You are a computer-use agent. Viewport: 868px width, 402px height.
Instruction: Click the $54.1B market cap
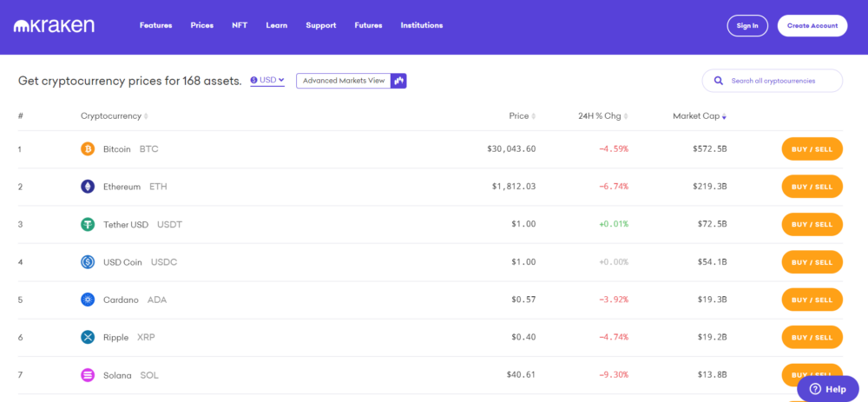coord(712,262)
